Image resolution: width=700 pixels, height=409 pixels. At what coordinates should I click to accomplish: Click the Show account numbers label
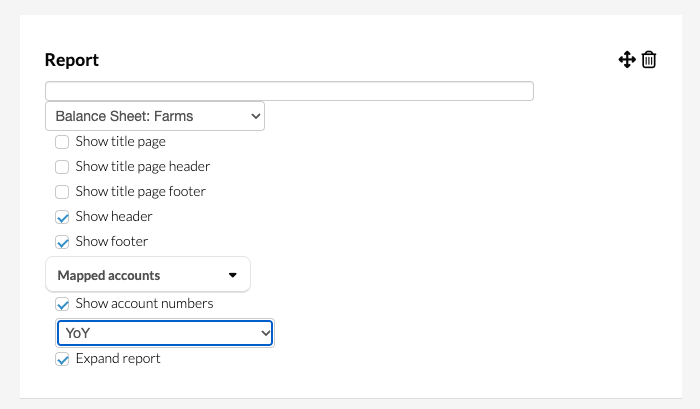click(x=144, y=304)
